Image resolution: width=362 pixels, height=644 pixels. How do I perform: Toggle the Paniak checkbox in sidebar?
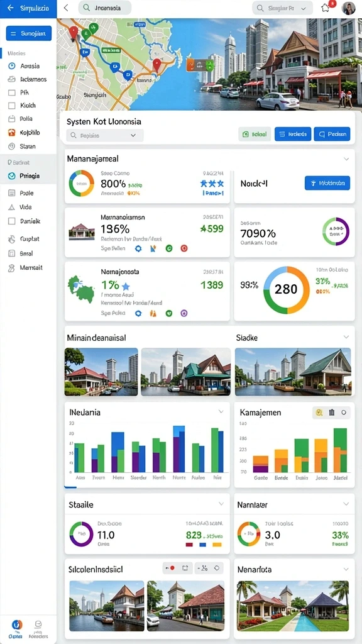click(x=12, y=221)
